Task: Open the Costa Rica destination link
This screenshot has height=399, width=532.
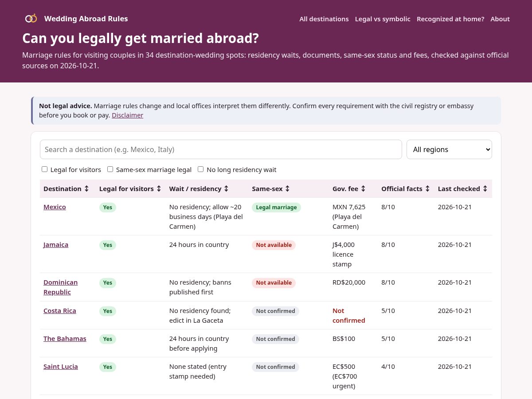Action: click(x=60, y=311)
